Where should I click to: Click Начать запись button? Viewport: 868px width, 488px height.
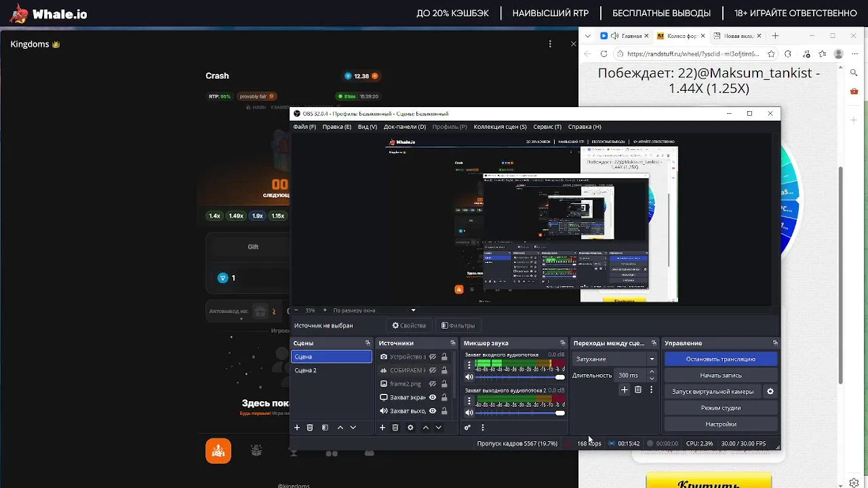pos(720,375)
